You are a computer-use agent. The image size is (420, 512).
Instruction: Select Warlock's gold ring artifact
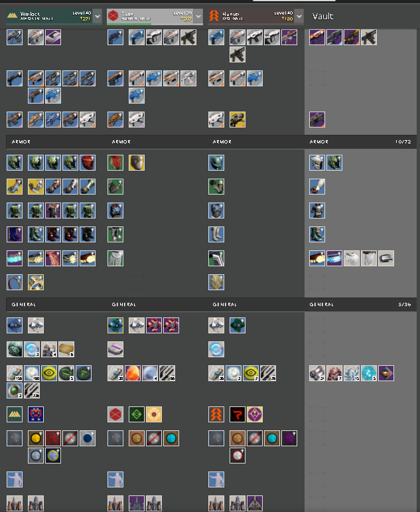36,282
